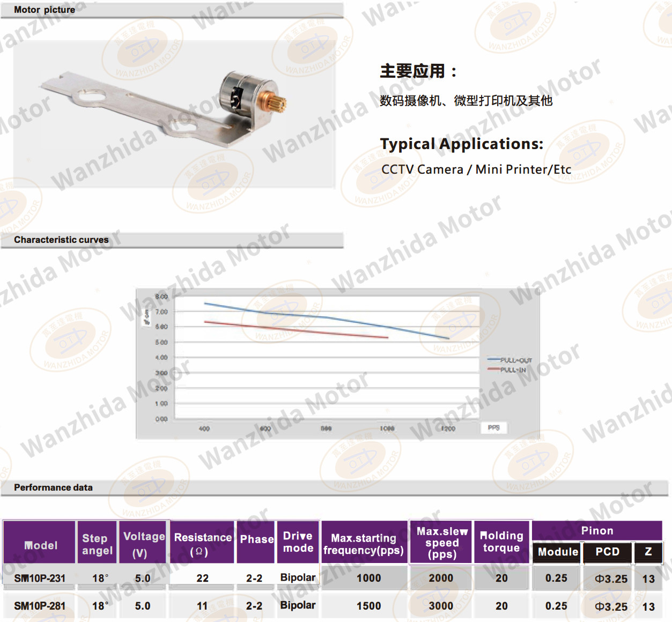Click 'Bipolar' in the SM10P-231 row
This screenshot has width=672, height=622.
(x=298, y=577)
